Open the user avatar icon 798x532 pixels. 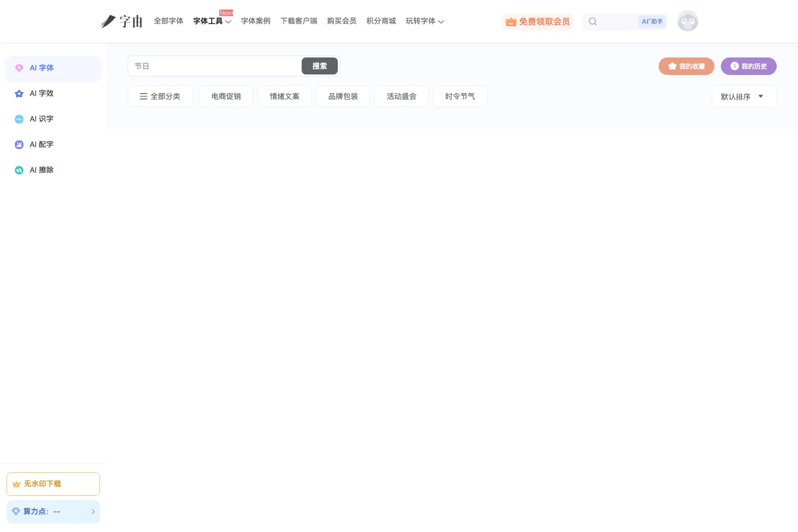click(x=688, y=21)
